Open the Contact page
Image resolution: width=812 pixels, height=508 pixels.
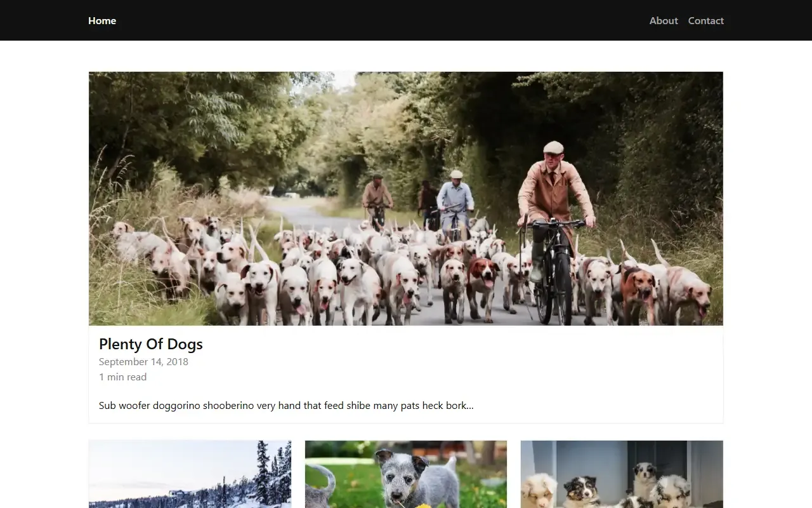[705, 20]
